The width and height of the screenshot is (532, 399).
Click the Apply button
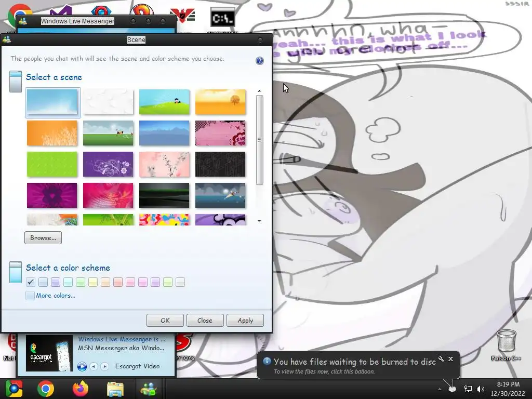[245, 320]
